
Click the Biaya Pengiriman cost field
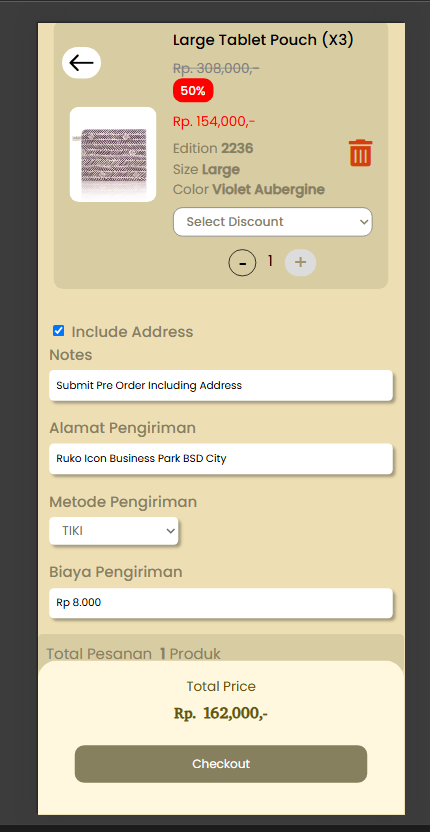(221, 603)
